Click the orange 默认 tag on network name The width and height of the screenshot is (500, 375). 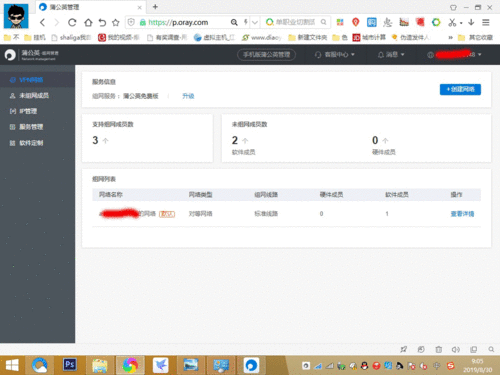point(167,214)
